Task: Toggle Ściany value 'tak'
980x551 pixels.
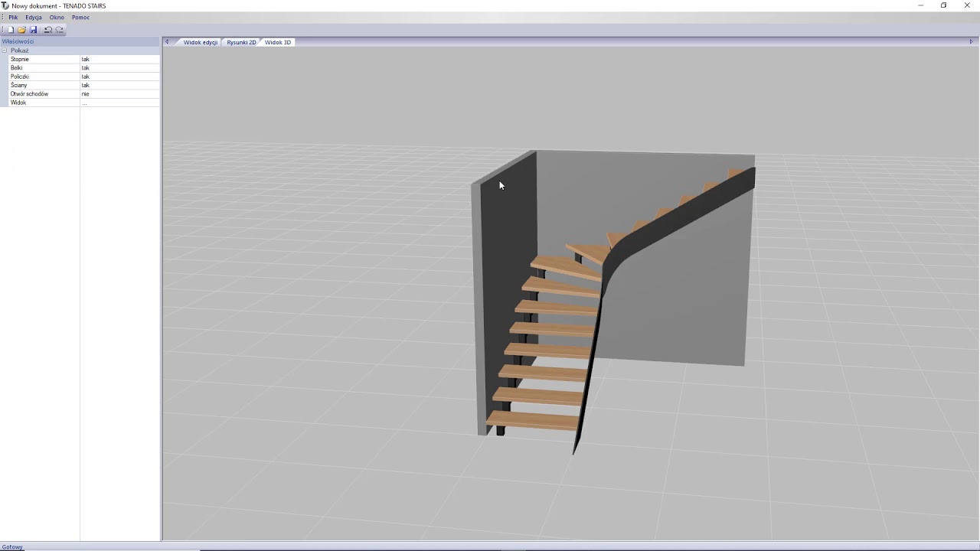Action: coord(119,85)
